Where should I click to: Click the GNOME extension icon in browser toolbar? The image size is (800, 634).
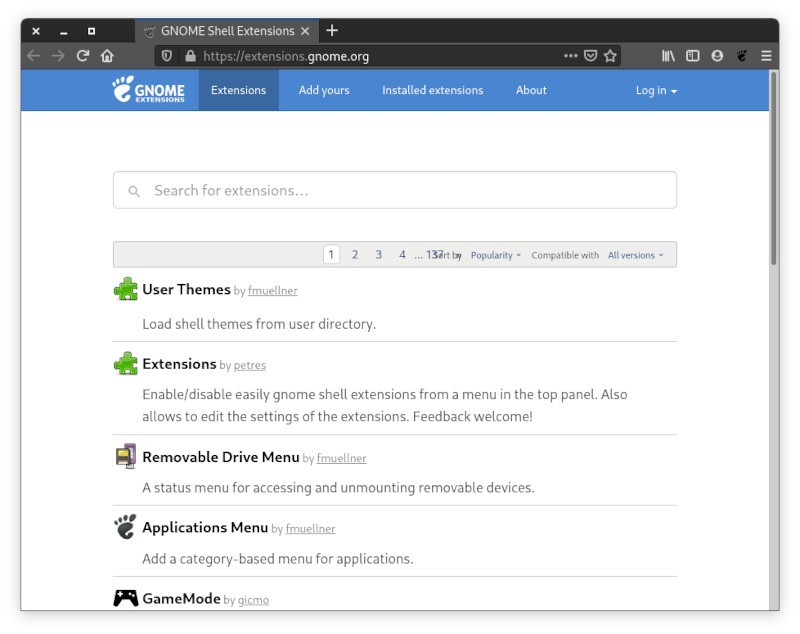click(742, 56)
